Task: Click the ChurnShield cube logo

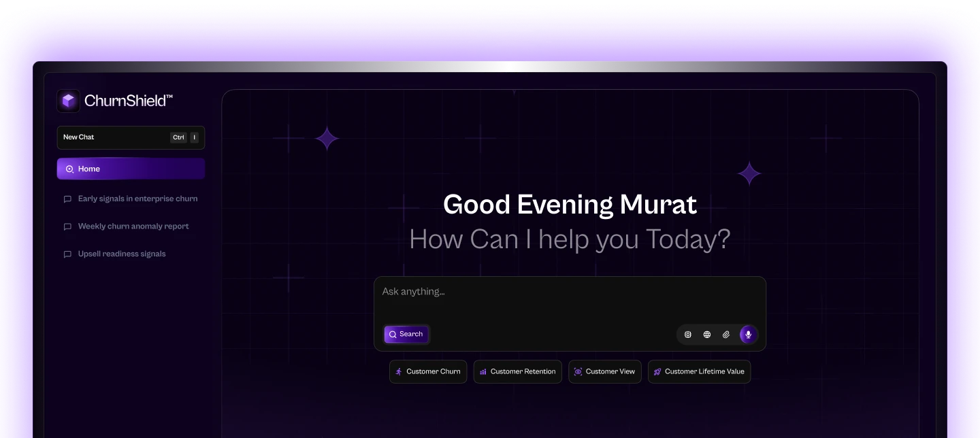Action: pos(68,101)
